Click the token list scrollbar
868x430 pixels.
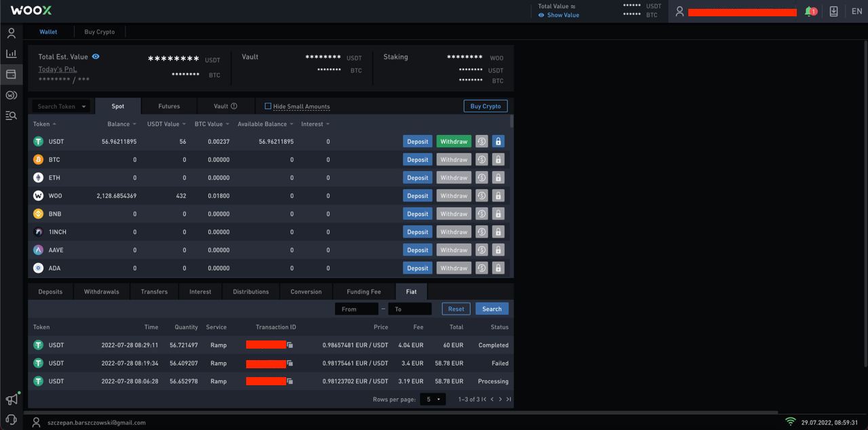[x=511, y=122]
